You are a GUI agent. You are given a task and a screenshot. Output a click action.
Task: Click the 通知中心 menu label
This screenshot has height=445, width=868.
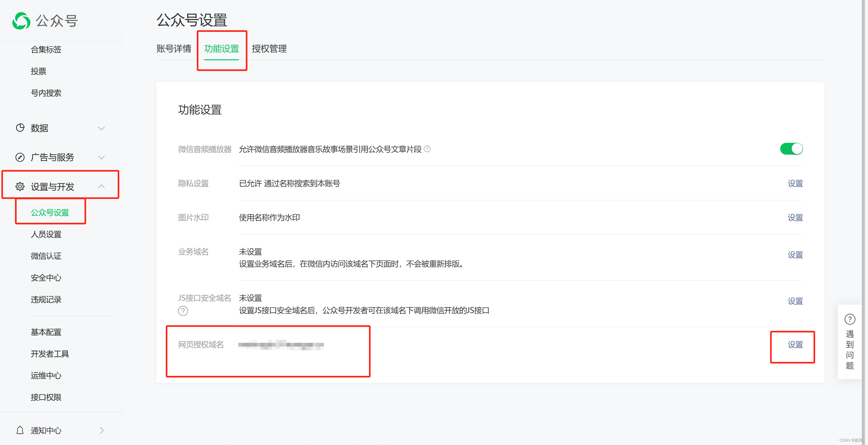(x=46, y=430)
